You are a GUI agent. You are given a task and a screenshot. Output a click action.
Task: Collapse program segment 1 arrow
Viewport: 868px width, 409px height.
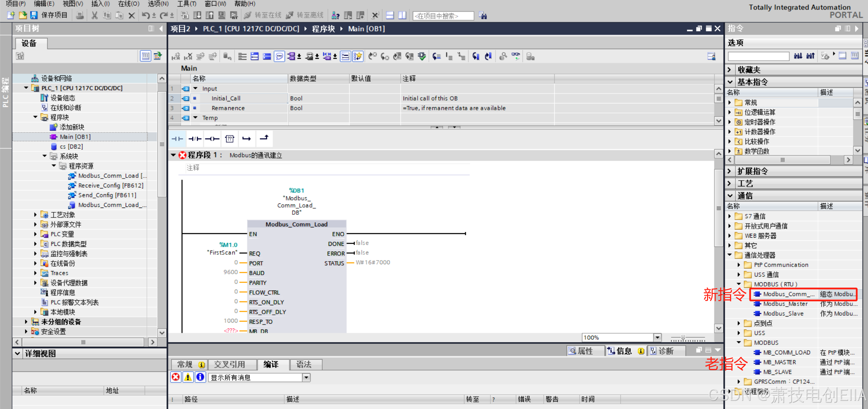click(174, 155)
